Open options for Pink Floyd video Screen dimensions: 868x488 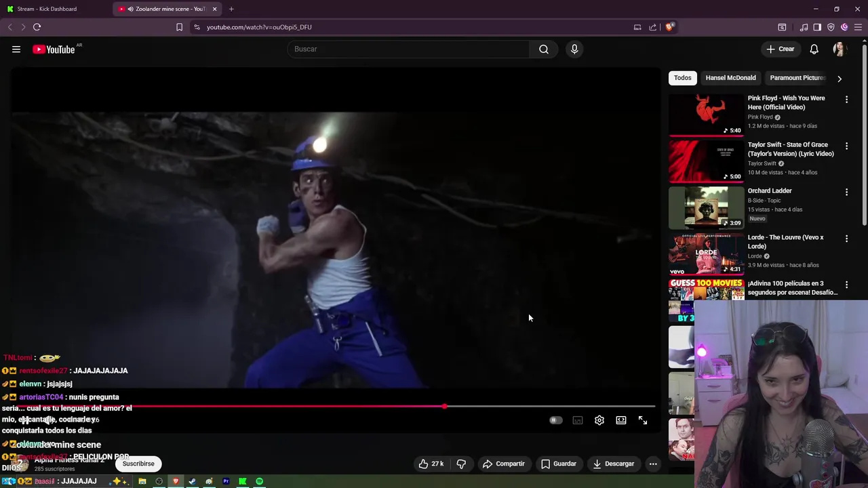tap(846, 99)
